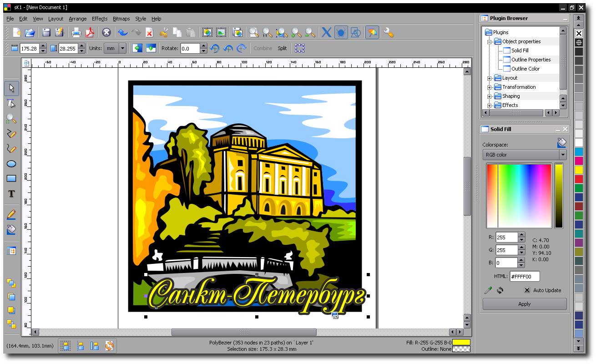
Task: Click the Split button
Action: (282, 48)
